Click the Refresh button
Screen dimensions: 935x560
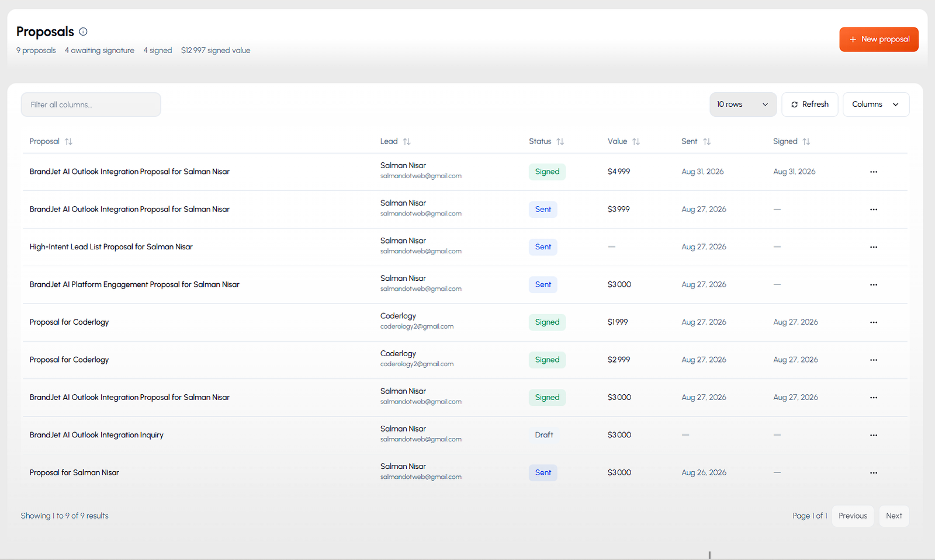pos(809,105)
